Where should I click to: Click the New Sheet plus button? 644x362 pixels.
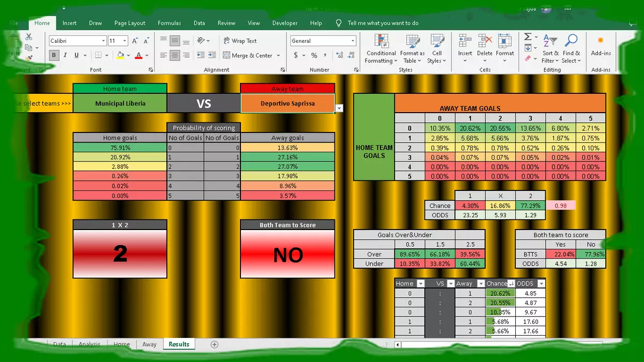[215, 344]
